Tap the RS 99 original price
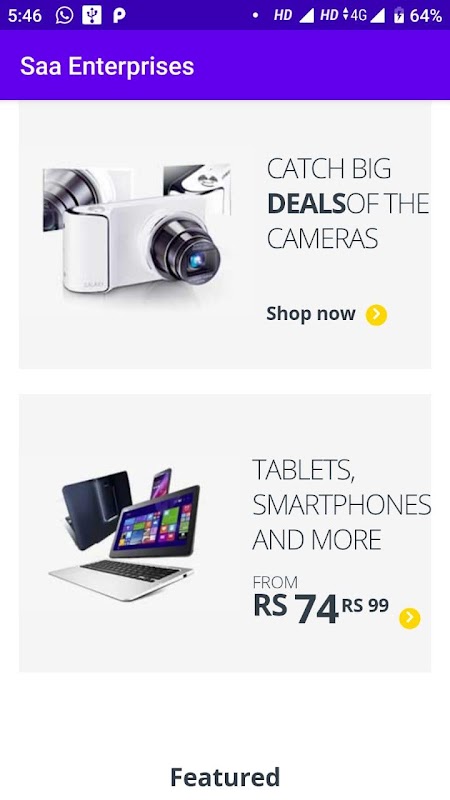This screenshot has width=450, height=800. tap(365, 606)
